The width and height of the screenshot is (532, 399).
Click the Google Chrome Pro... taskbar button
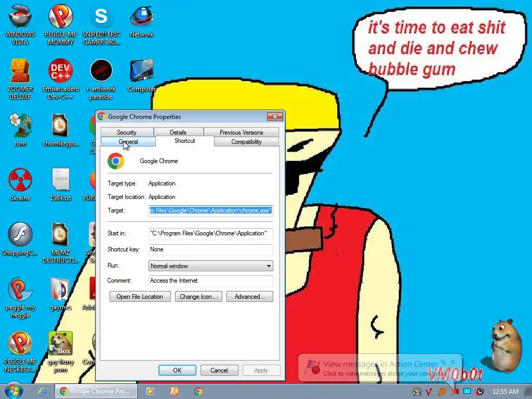coord(96,391)
